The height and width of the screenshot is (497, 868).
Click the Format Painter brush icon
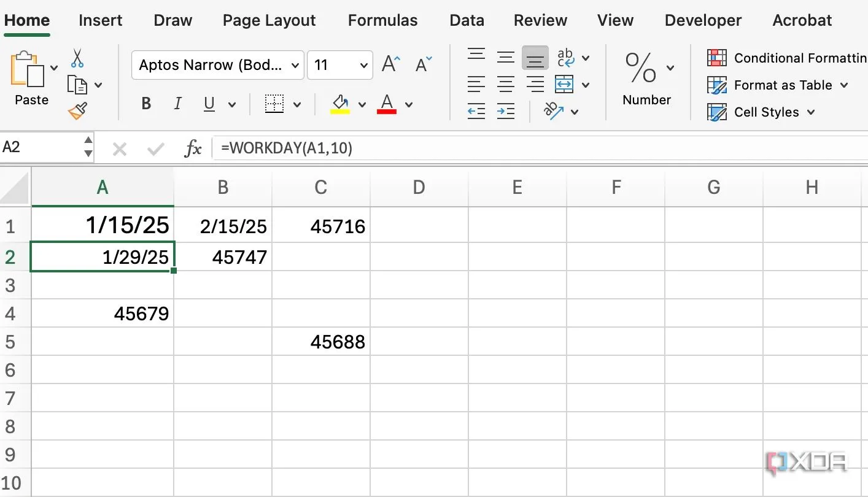pos(77,111)
